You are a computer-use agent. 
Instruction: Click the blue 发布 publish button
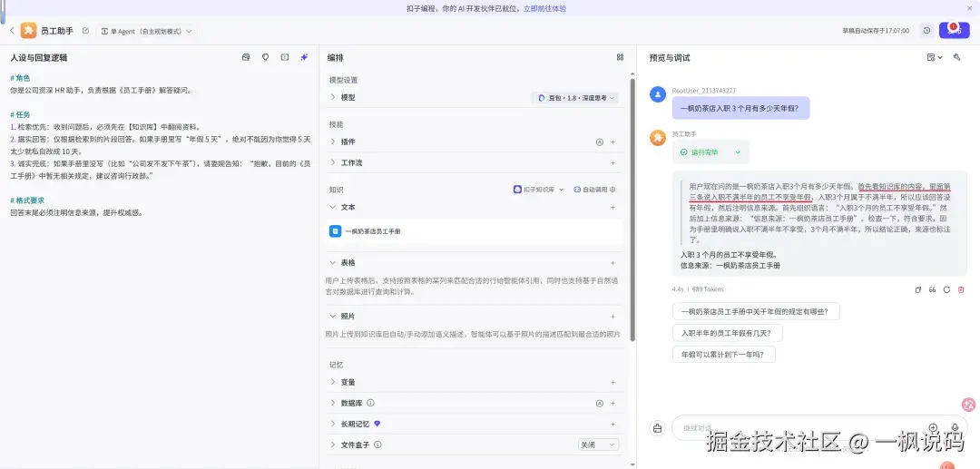tap(954, 31)
